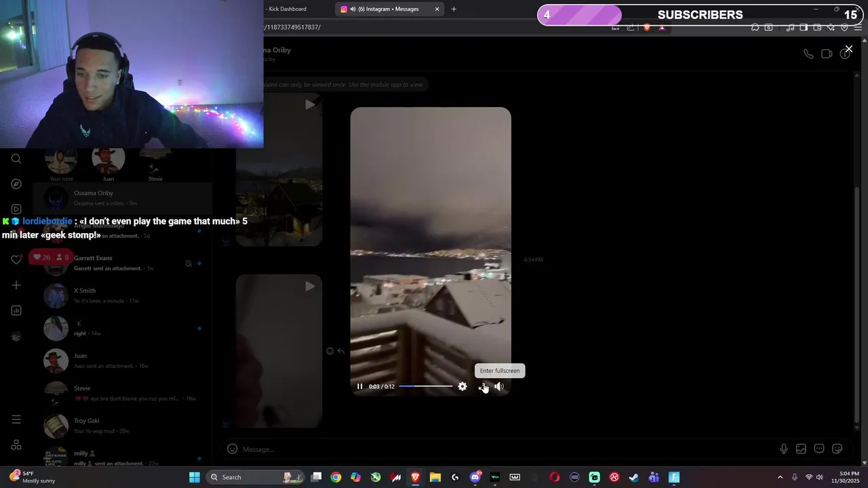Open Explore compass icon in sidebar
This screenshot has width=868, height=488.
click(x=16, y=184)
